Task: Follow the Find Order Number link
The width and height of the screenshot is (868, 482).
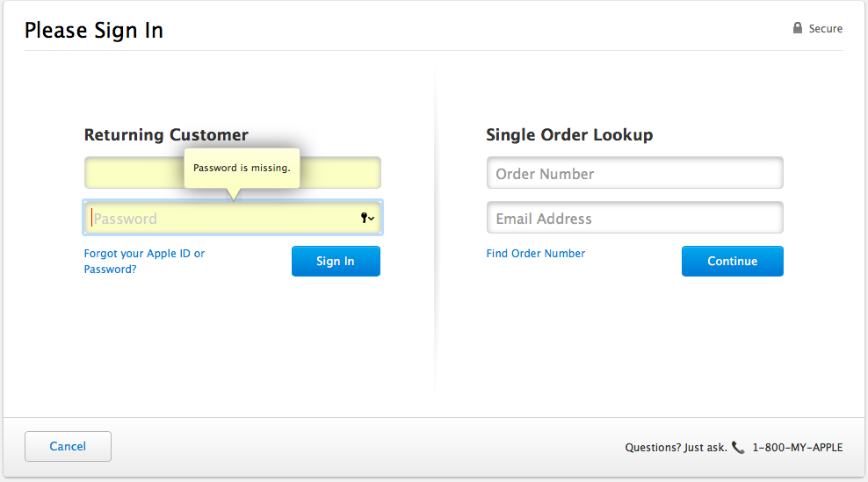Action: (535, 253)
